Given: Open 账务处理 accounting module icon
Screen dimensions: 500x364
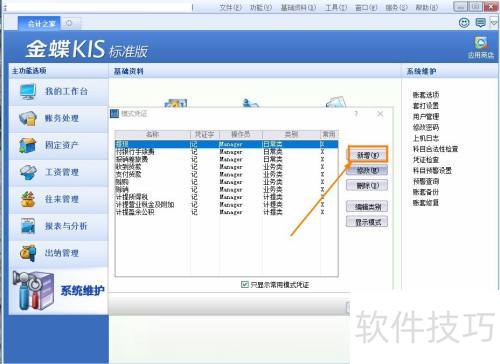Looking at the screenshot, I should coord(28,118).
